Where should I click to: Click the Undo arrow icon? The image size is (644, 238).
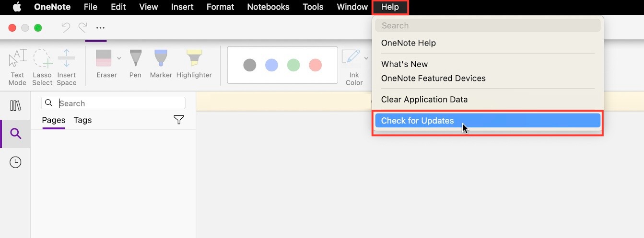click(x=66, y=27)
